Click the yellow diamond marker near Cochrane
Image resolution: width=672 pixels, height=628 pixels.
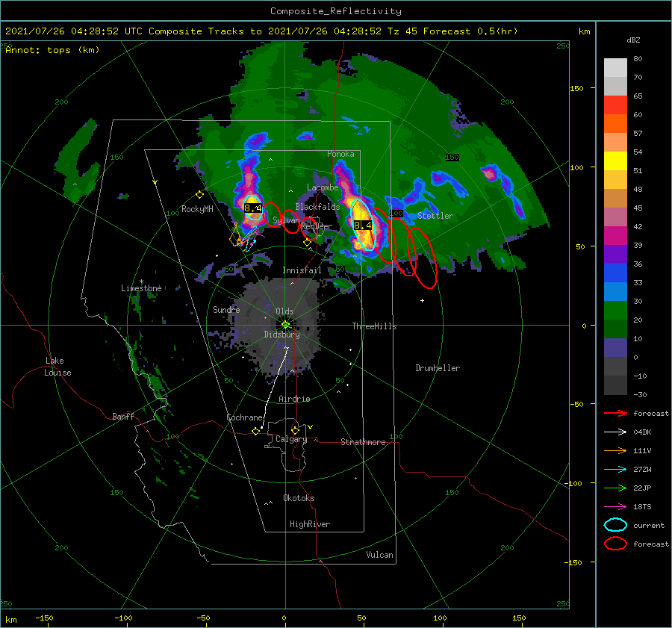click(x=255, y=432)
